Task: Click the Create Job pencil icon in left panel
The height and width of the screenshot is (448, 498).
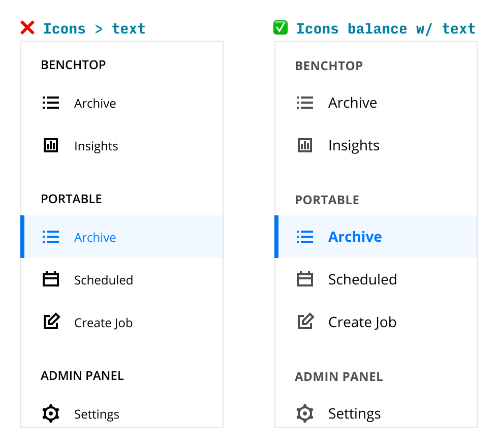Action: [51, 322]
